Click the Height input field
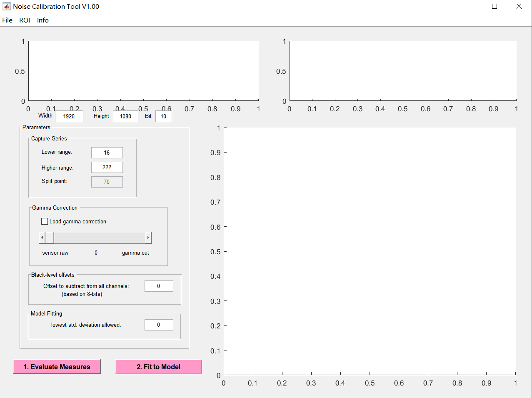The width and height of the screenshot is (532, 398). point(125,116)
